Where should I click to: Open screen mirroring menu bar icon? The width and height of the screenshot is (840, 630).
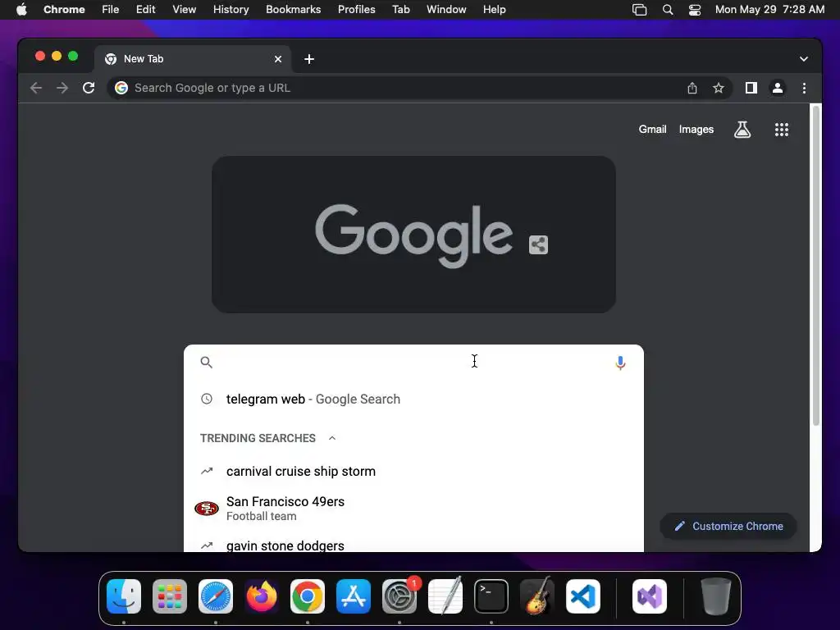coord(639,10)
